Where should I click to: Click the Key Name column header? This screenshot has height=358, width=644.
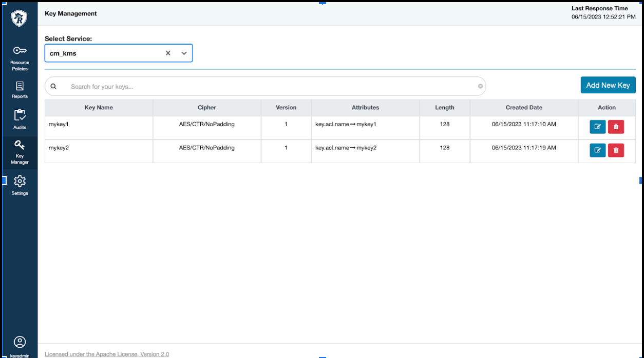pos(99,108)
